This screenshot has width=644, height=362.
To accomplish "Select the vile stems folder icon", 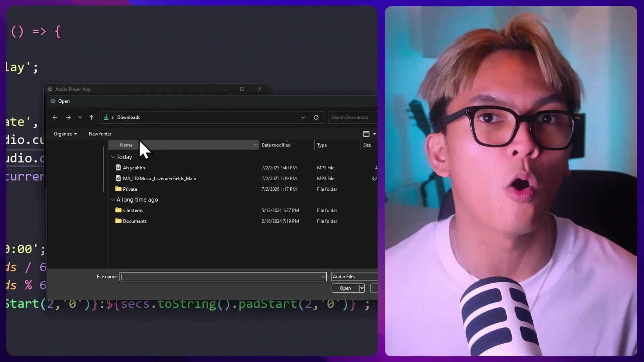I will point(118,210).
